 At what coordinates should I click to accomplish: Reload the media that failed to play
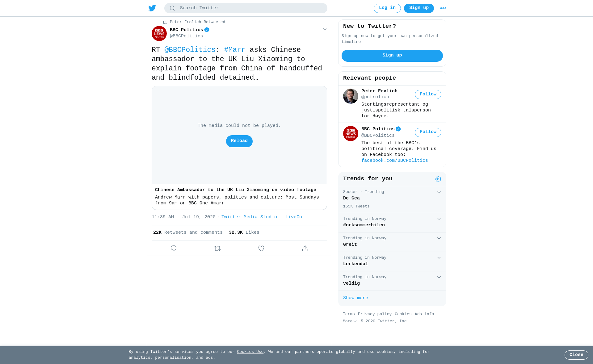(x=239, y=141)
